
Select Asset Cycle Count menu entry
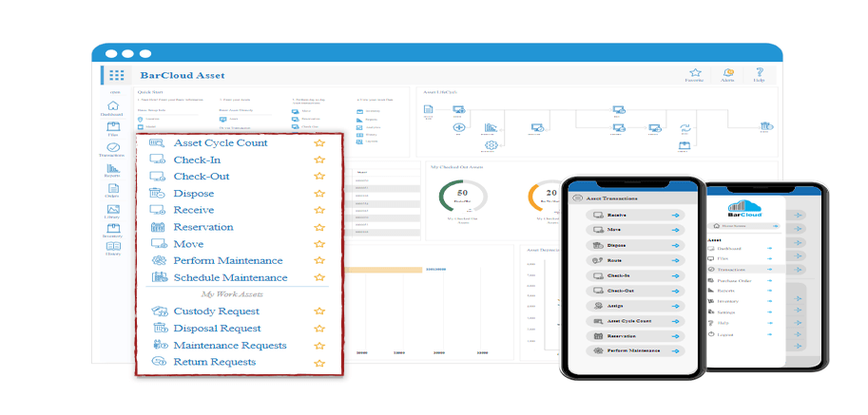point(221,142)
